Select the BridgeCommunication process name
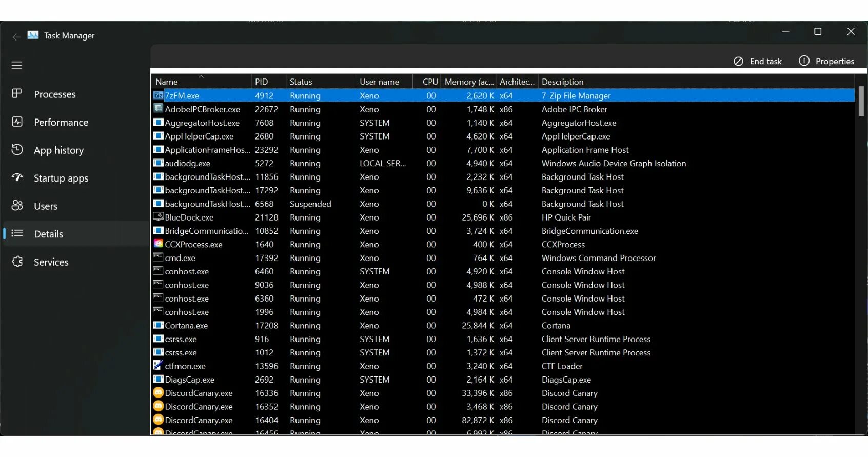868x457 pixels. pyautogui.click(x=207, y=231)
